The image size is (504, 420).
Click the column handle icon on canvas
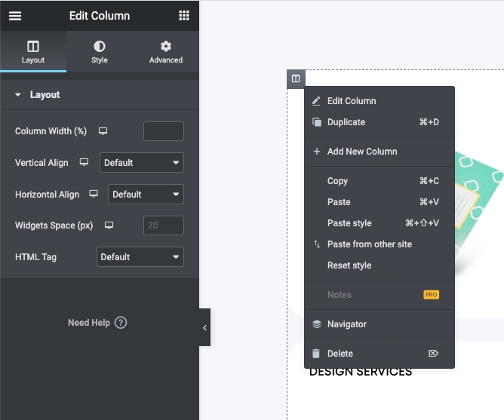[x=296, y=78]
